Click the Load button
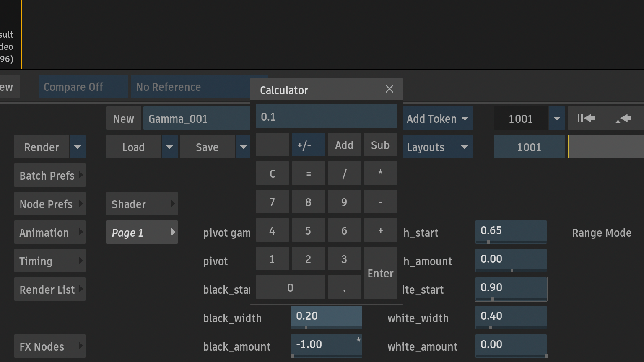 pyautogui.click(x=134, y=147)
